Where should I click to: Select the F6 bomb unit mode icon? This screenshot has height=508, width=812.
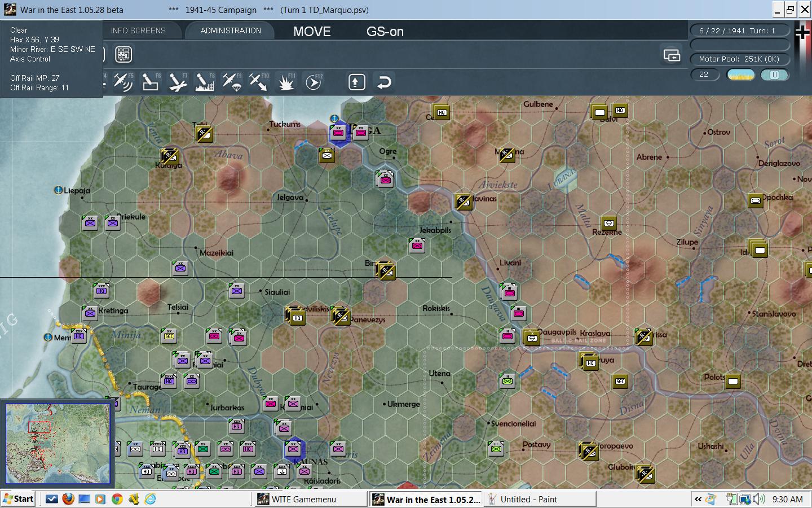pos(150,82)
